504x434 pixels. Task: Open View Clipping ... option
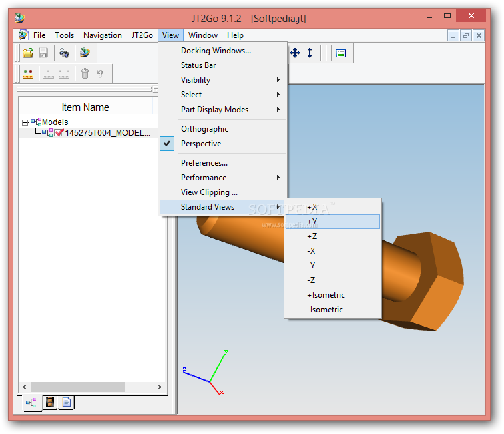point(222,192)
